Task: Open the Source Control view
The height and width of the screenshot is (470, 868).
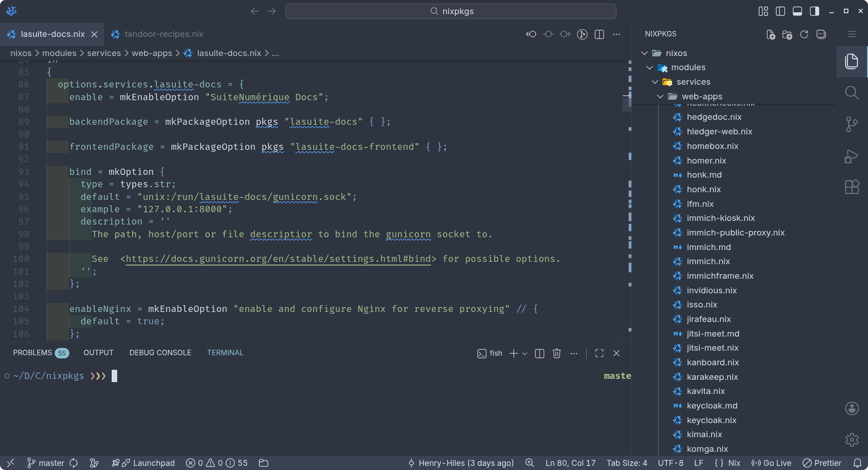Action: [x=852, y=123]
